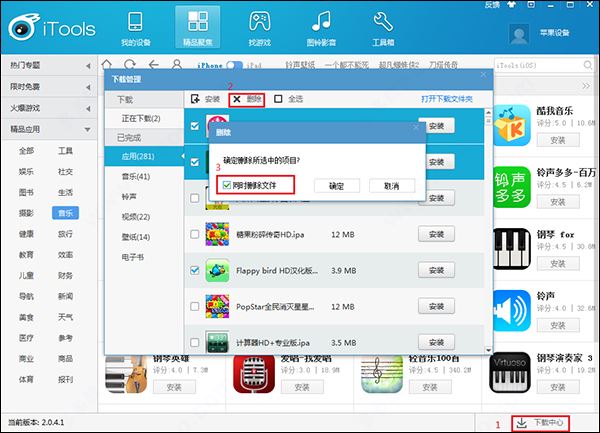Open 精品聚焦 featured apps tab

pyautogui.click(x=197, y=27)
